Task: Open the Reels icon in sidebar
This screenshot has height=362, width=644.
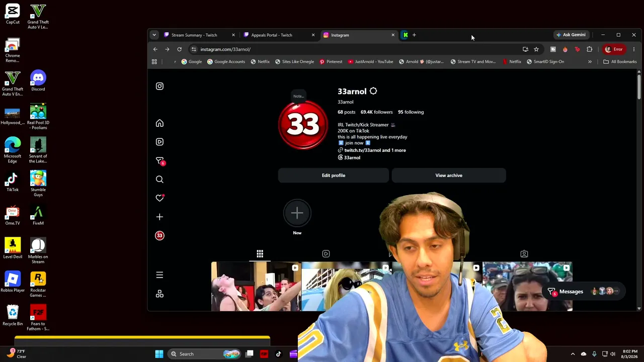Action: tap(159, 142)
